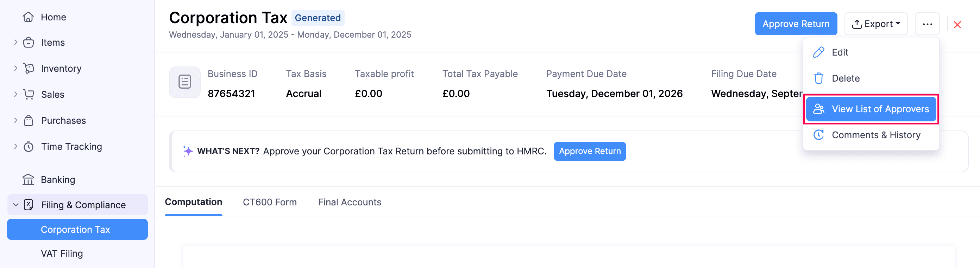This screenshot has height=268, width=980.
Task: Click the document icon beside Business ID
Action: click(x=184, y=82)
